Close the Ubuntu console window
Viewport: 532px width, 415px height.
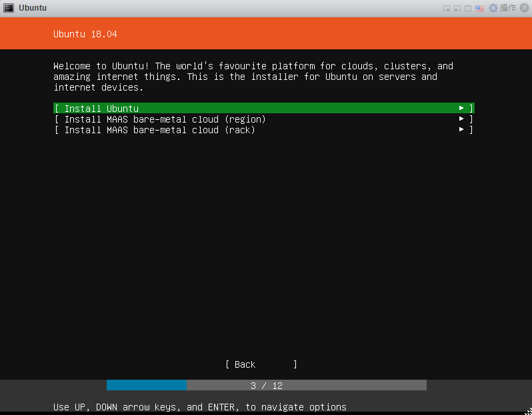524,8
